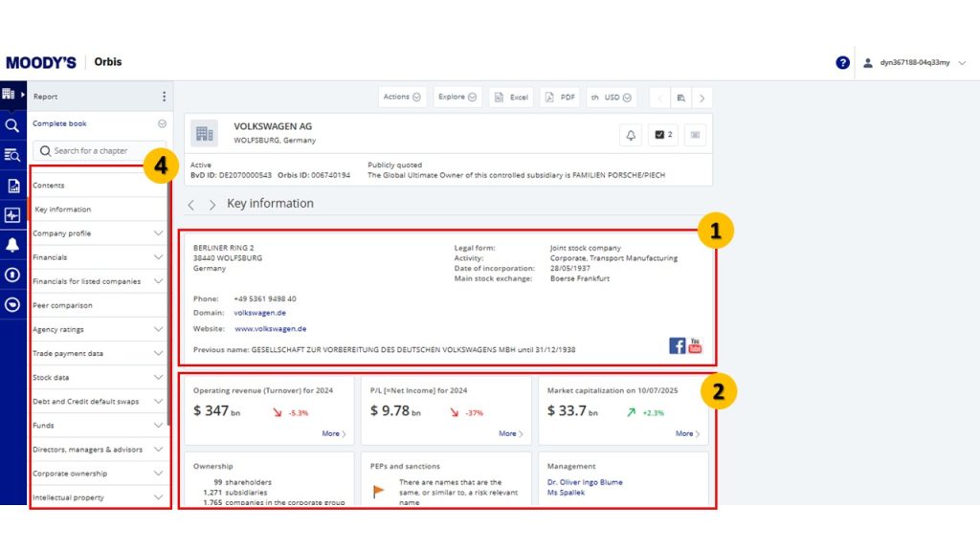Screen dimensions: 980x551
Task: Expand the Financials chapter
Action: tap(158, 256)
